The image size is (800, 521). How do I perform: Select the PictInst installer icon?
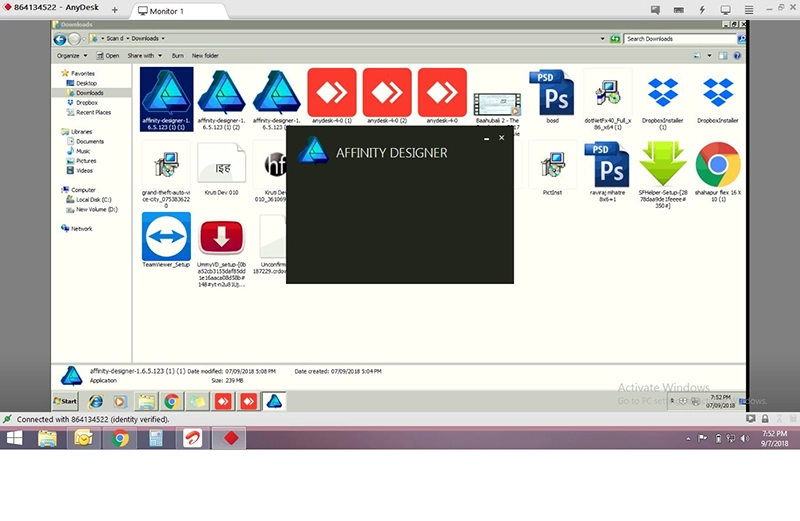(552, 164)
